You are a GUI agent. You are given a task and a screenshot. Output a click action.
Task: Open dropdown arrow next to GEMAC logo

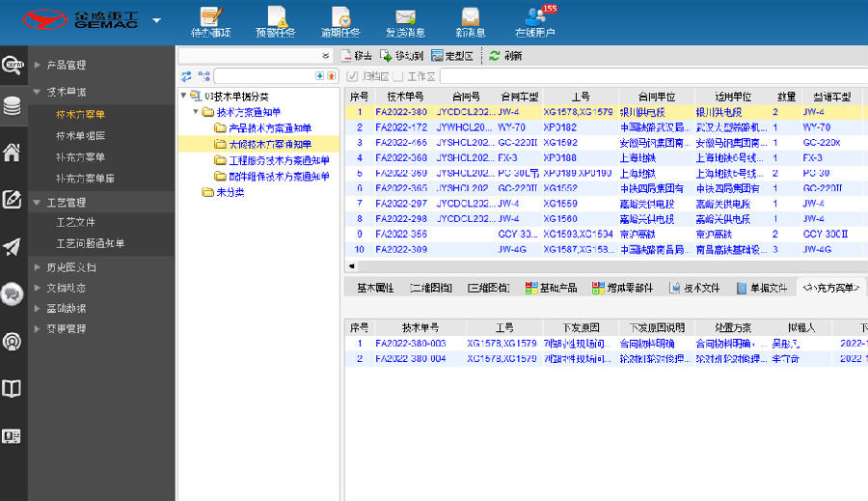[156, 20]
